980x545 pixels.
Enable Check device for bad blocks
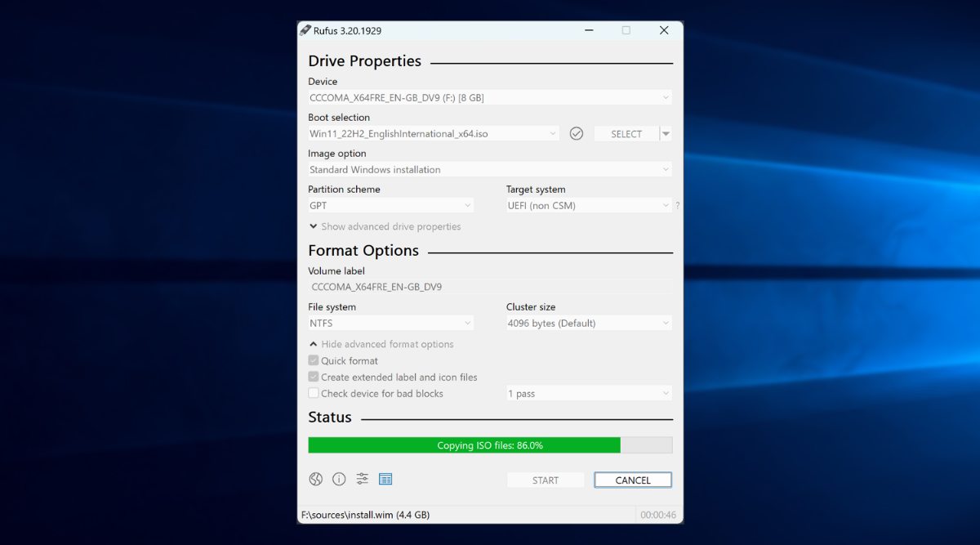point(314,393)
